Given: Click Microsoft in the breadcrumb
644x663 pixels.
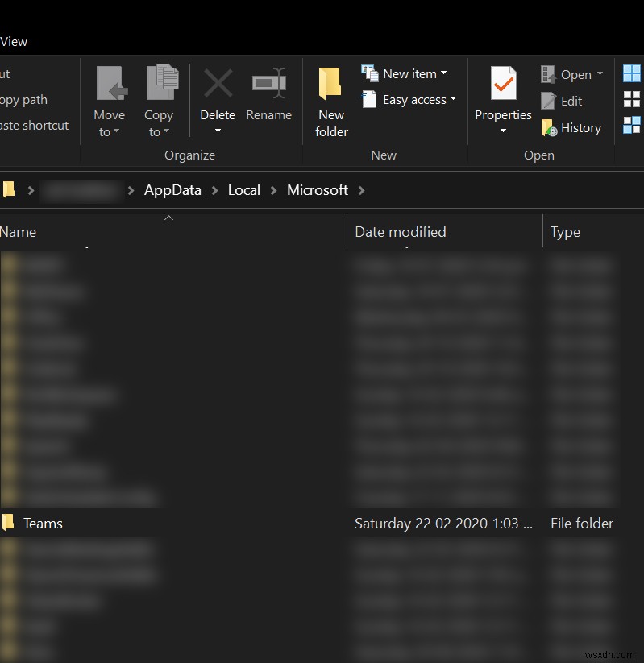Looking at the screenshot, I should pos(318,190).
